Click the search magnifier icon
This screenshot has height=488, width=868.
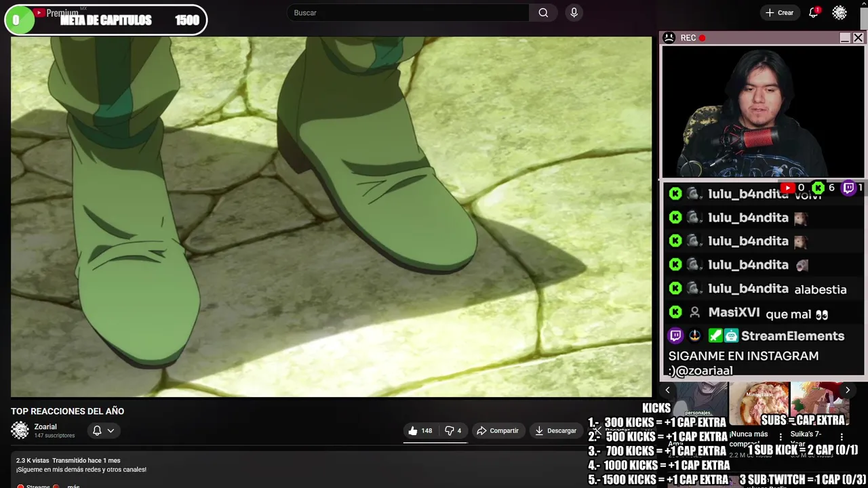[543, 13]
